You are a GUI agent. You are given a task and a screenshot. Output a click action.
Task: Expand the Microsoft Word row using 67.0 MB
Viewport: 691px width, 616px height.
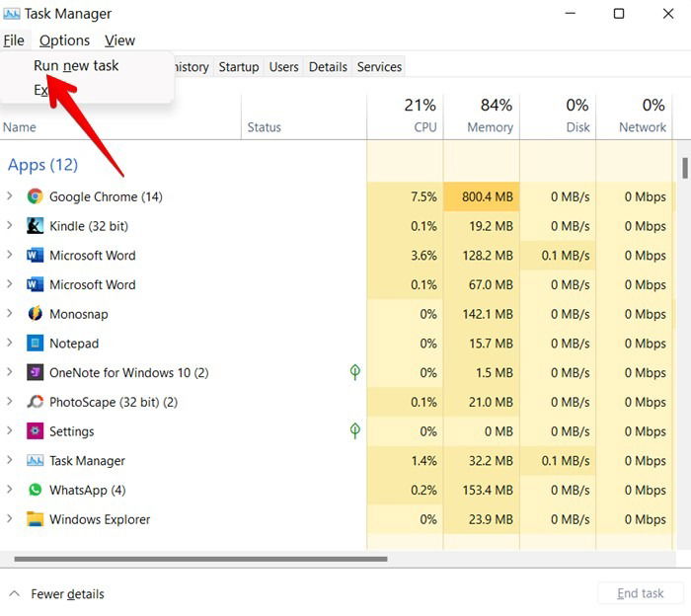[x=9, y=283]
